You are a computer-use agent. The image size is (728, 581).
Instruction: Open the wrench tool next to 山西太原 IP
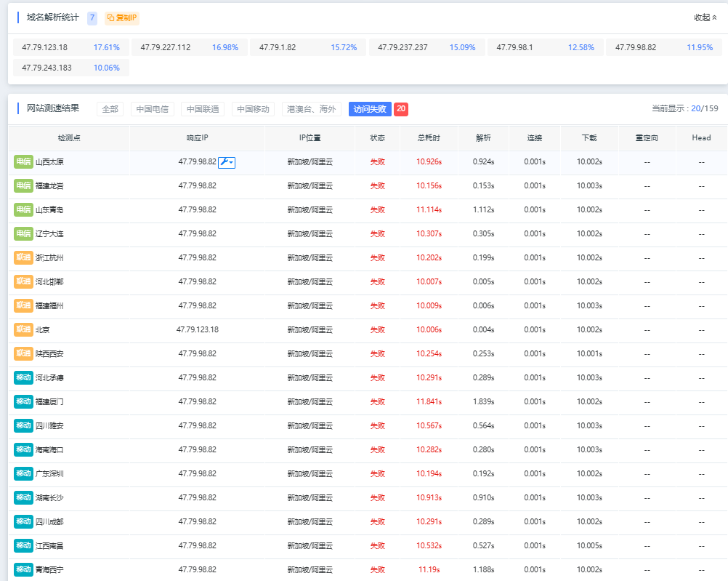pos(227,162)
